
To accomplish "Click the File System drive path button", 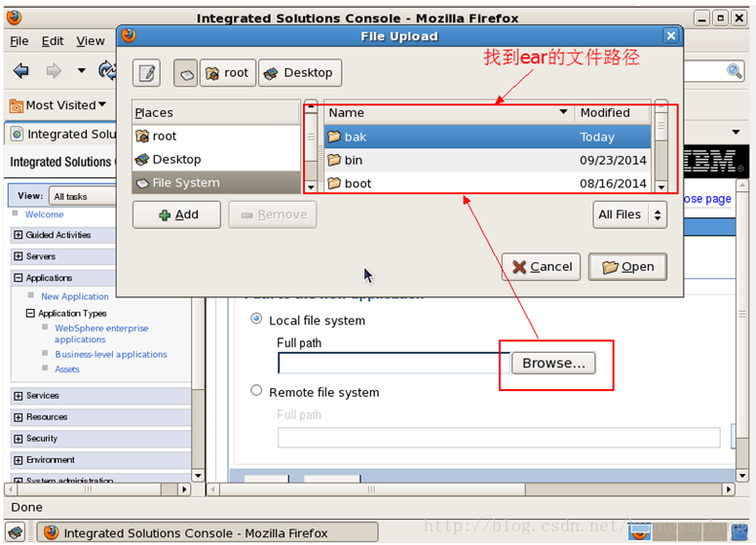I will pyautogui.click(x=186, y=73).
